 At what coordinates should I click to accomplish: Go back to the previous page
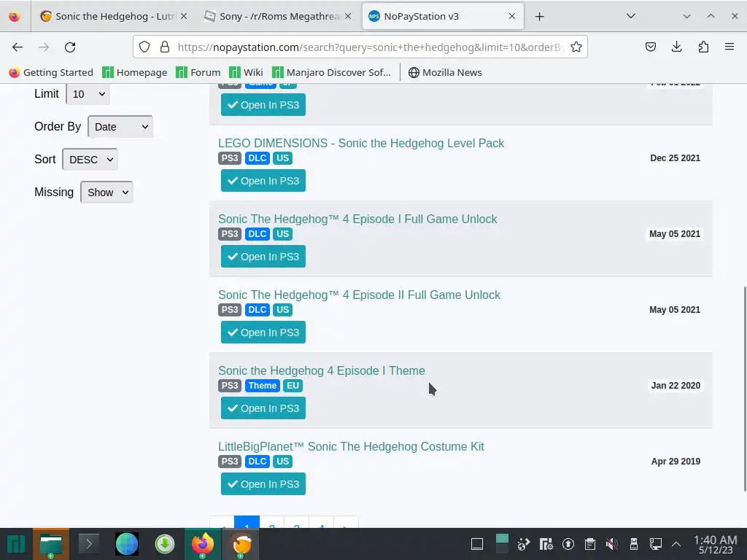[18, 47]
